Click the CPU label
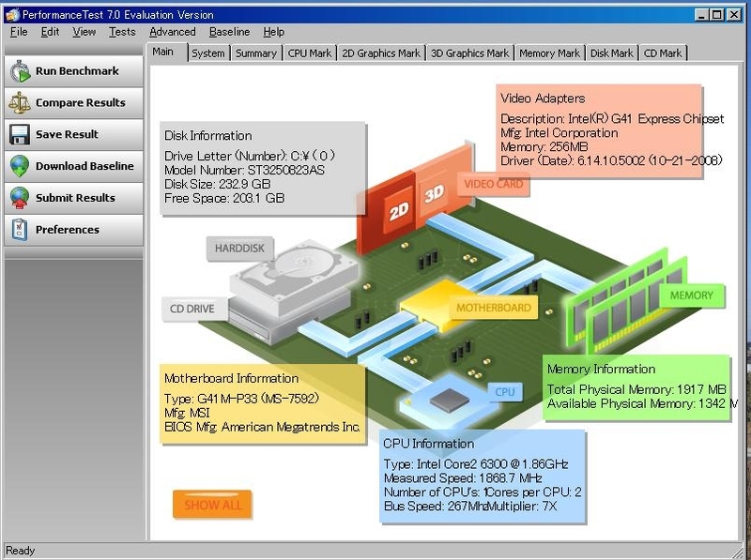Viewport: 751px width, 560px height. 505,392
